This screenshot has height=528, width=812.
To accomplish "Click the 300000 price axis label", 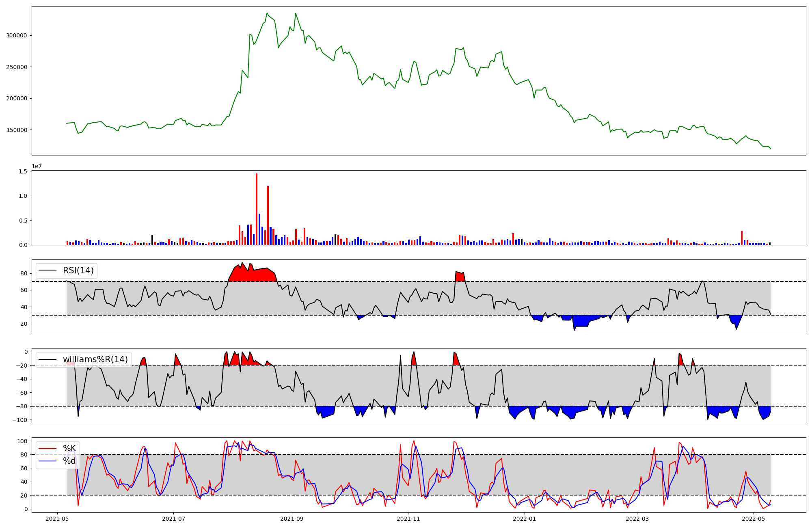I will coord(16,36).
